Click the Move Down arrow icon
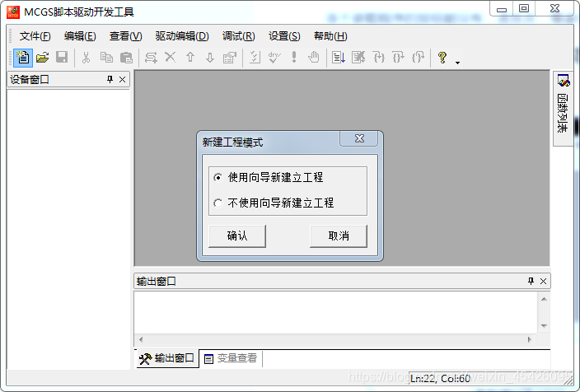 (x=210, y=58)
